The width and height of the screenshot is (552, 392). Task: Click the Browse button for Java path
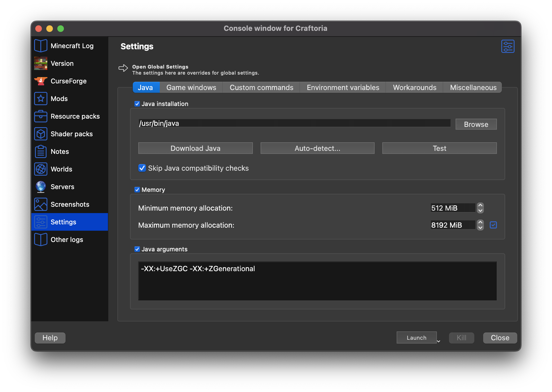[476, 124]
